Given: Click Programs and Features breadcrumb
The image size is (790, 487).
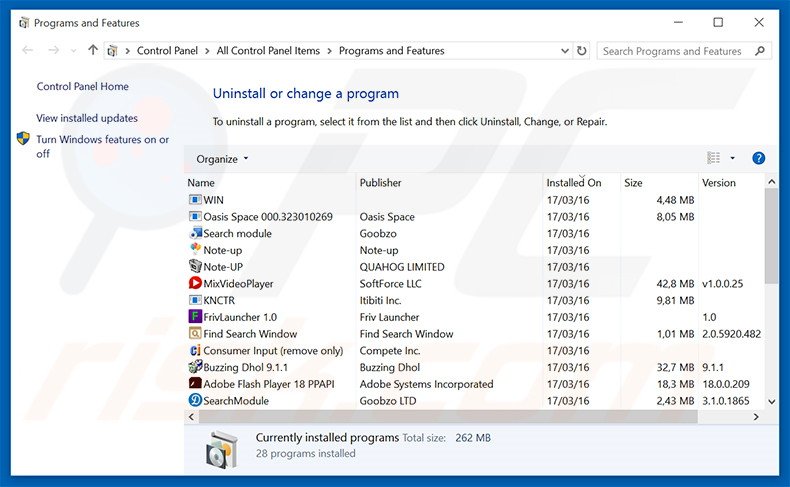Looking at the screenshot, I should click(x=391, y=51).
